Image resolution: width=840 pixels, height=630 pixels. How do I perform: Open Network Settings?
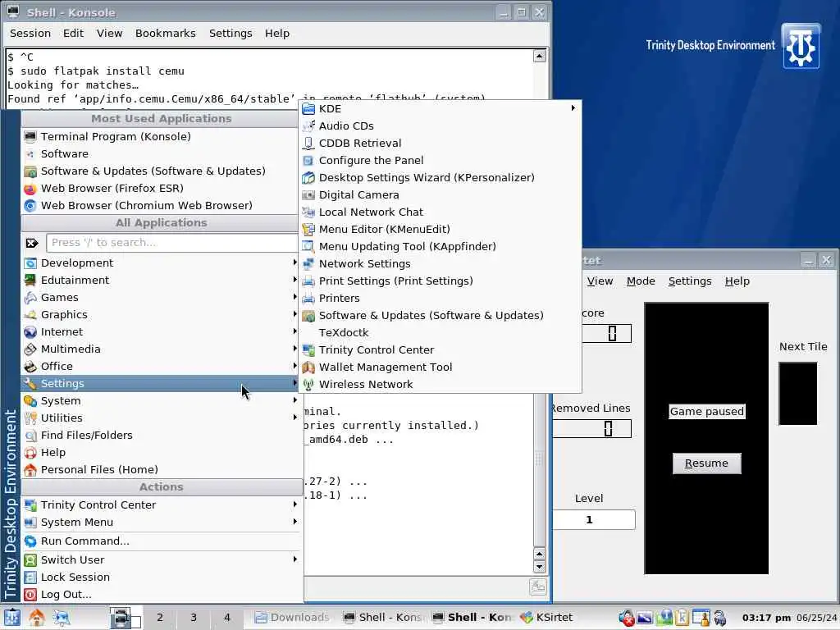pyautogui.click(x=441, y=263)
